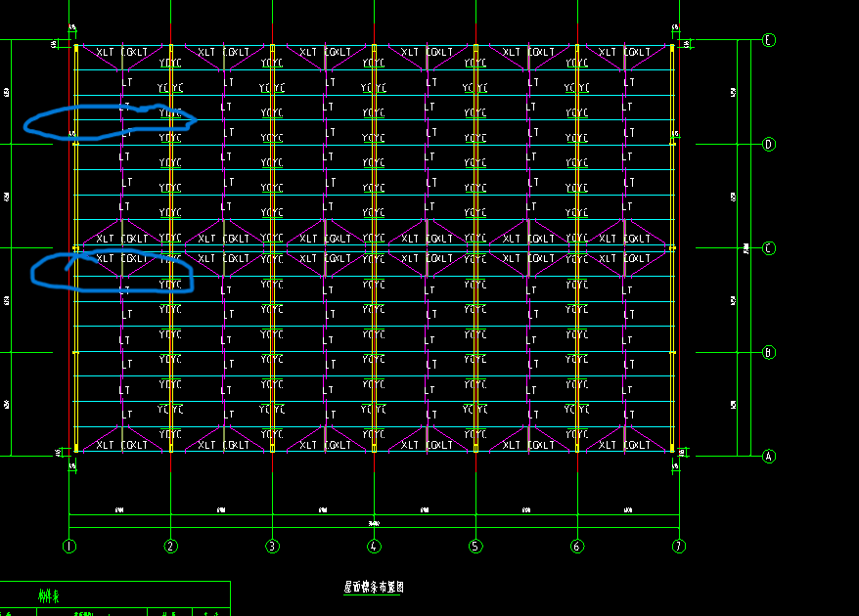Select grid axis bubble 6
Image resolution: width=859 pixels, height=616 pixels.
[577, 546]
